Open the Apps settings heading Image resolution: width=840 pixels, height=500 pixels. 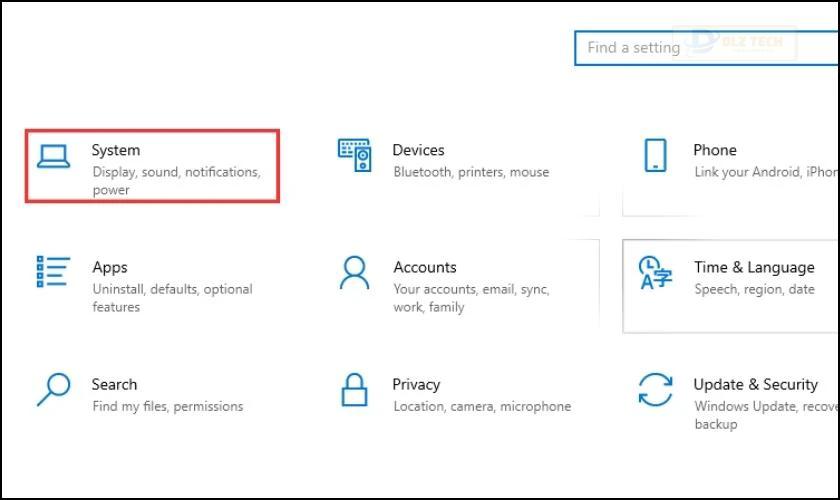pyautogui.click(x=110, y=267)
